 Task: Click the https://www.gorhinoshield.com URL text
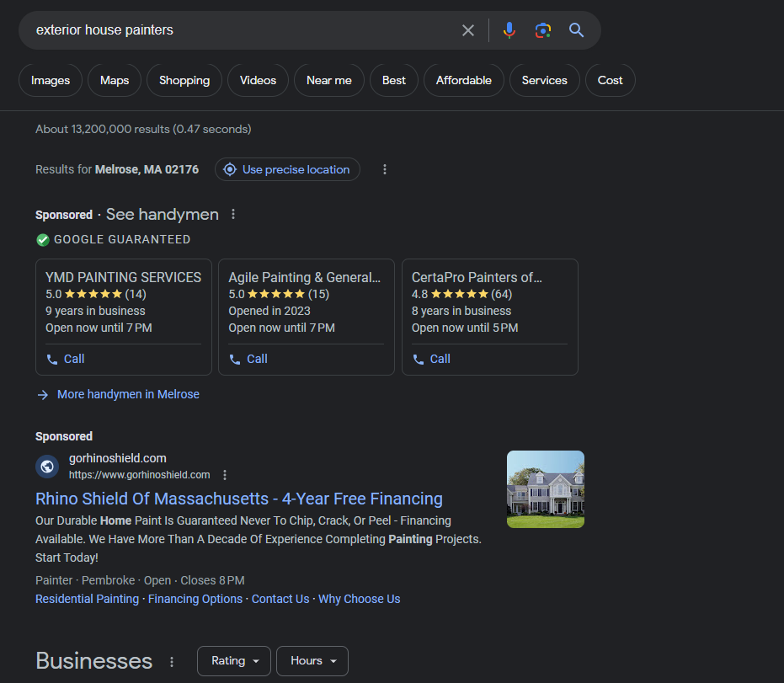point(140,475)
